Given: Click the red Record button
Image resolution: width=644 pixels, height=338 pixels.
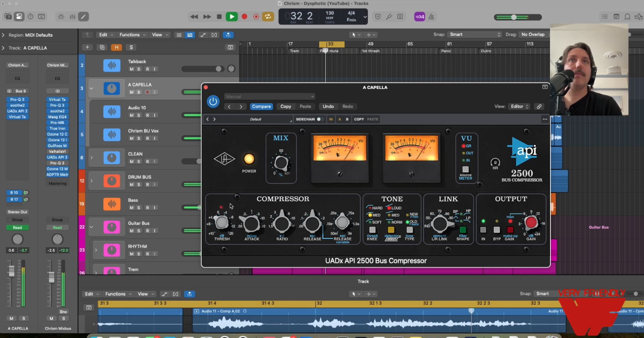Looking at the screenshot, I should pos(244,17).
